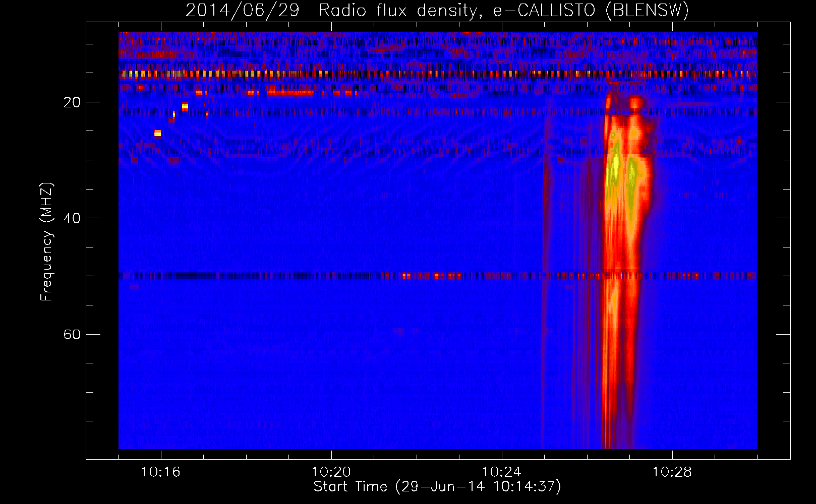
Task: Click the bright noisy band near 15 MHz
Action: click(x=438, y=74)
